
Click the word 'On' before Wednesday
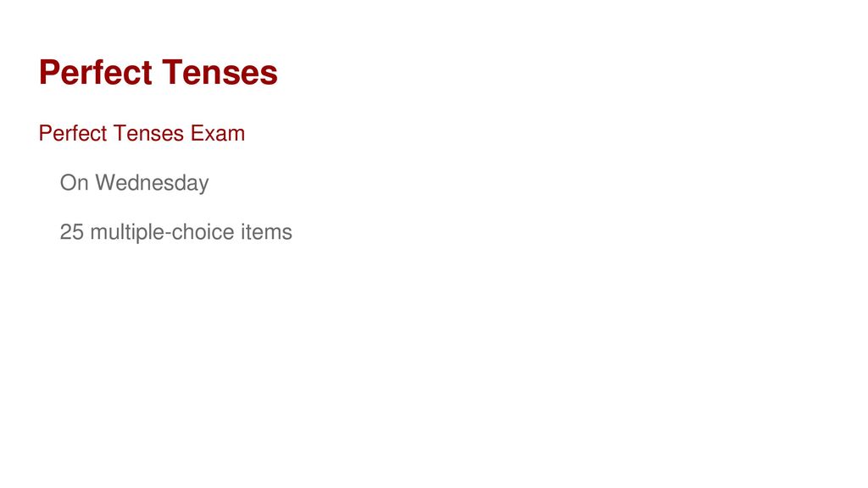coord(75,183)
